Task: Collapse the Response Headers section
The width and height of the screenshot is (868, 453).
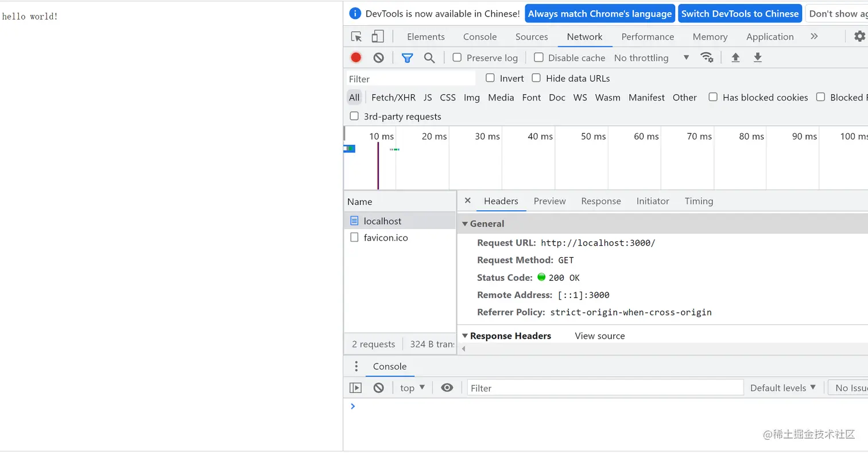Action: coord(465,336)
